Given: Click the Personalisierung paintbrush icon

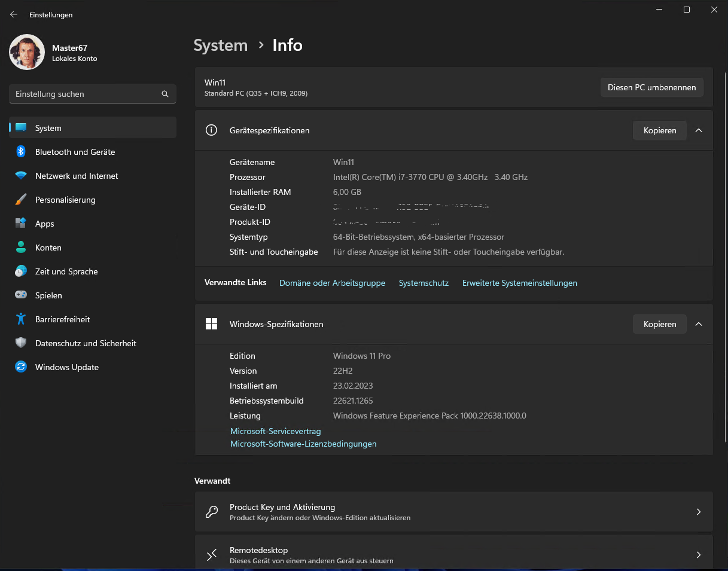Looking at the screenshot, I should [21, 200].
